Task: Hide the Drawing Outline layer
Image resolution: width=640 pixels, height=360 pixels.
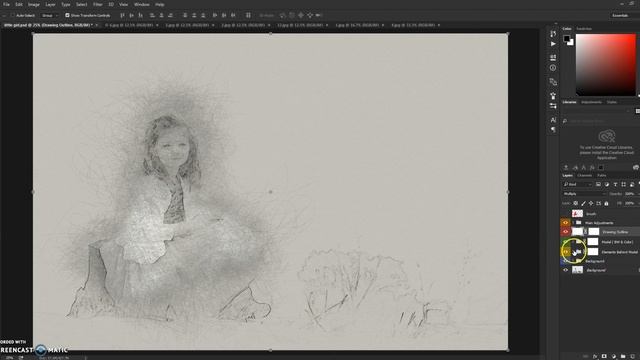Action: pyautogui.click(x=565, y=231)
